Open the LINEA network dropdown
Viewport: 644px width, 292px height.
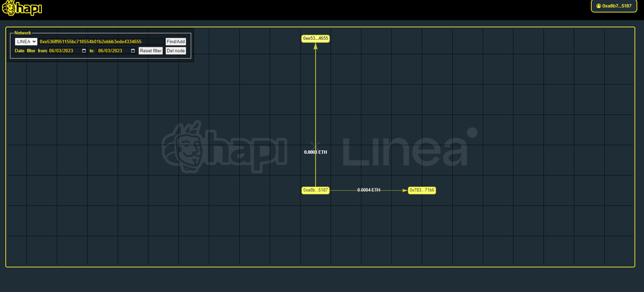(x=26, y=41)
